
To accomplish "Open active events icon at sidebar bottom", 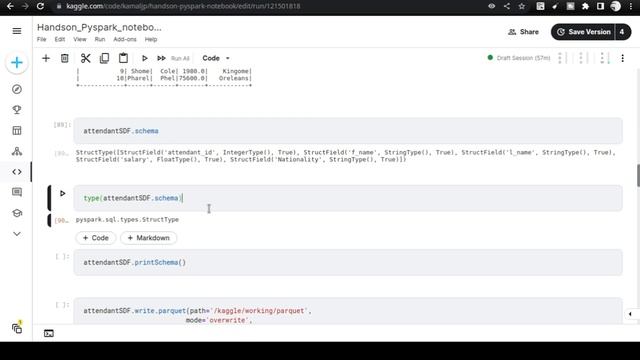I will pyautogui.click(x=17, y=328).
